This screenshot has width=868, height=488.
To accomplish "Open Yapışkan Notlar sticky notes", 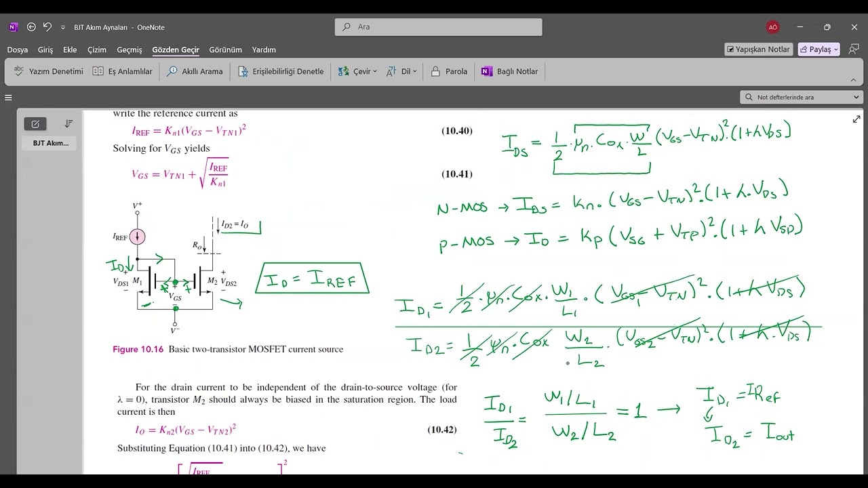I will point(758,49).
